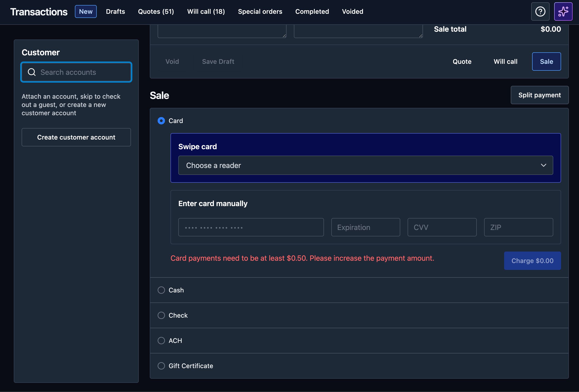This screenshot has height=392, width=579.
Task: Select ACH payment radio button
Action: 161,341
